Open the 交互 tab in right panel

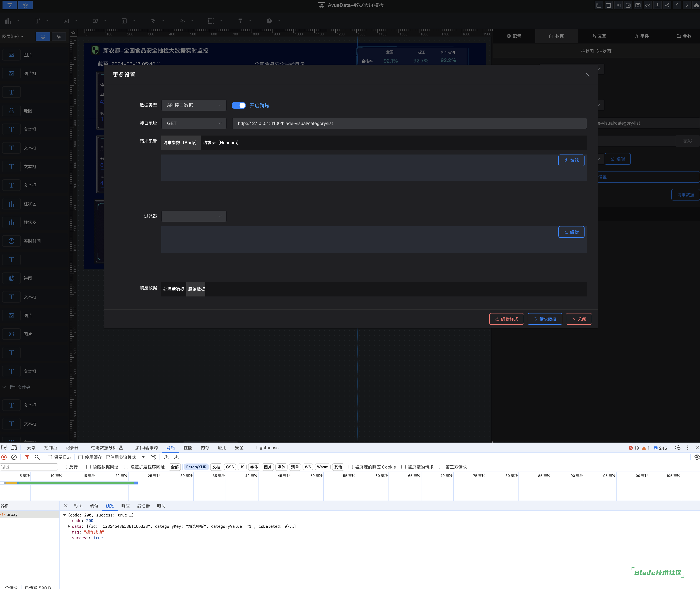point(599,36)
